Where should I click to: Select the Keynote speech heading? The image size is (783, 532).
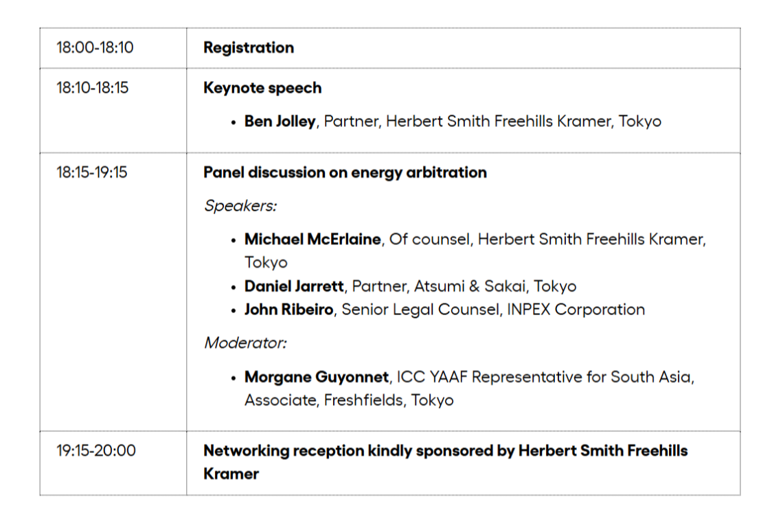[x=262, y=89]
